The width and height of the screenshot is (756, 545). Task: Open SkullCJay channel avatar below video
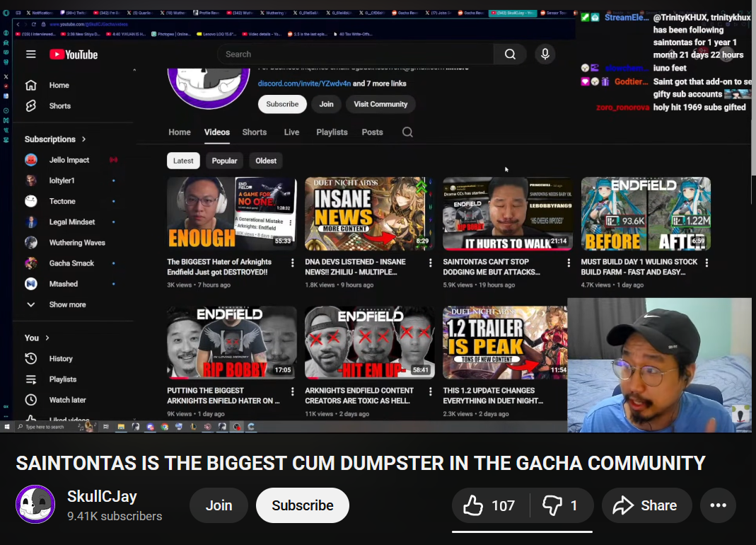coord(35,505)
